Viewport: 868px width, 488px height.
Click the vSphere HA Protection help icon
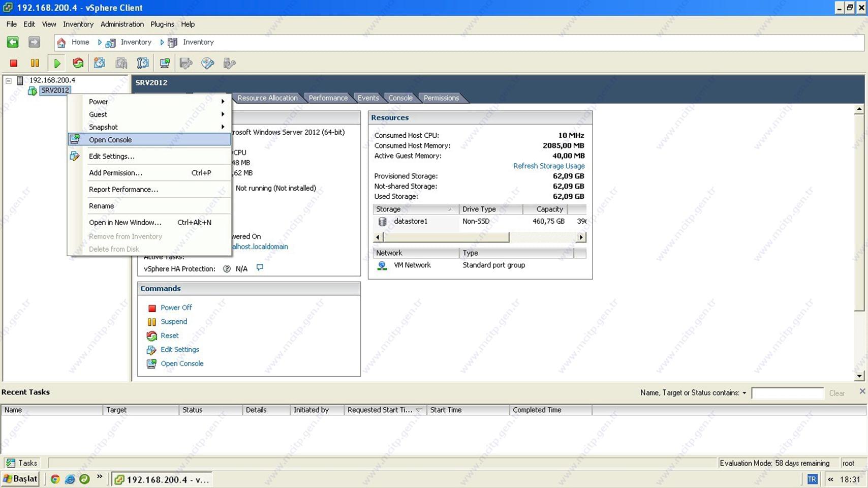point(227,269)
